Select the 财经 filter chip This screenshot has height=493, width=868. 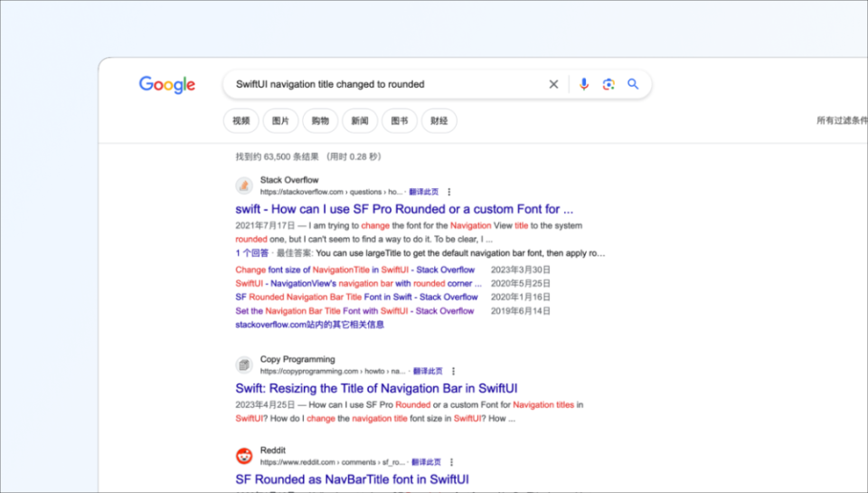click(439, 120)
